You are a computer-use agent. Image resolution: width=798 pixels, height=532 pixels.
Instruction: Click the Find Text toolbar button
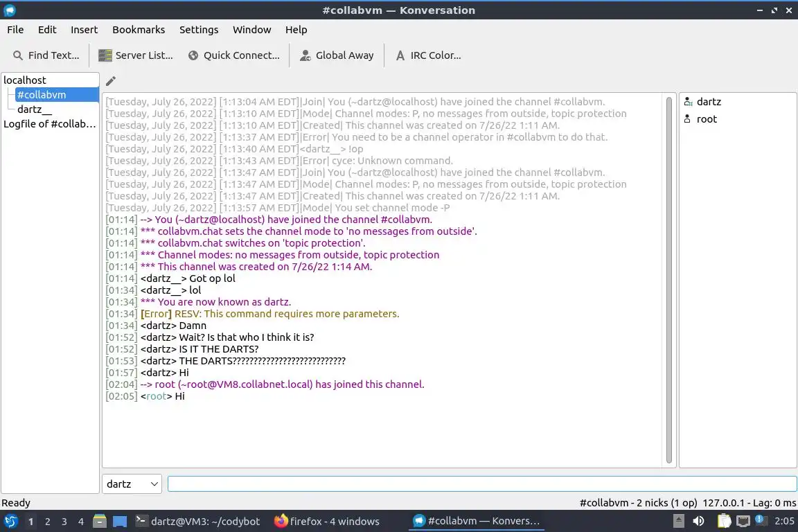click(x=46, y=55)
